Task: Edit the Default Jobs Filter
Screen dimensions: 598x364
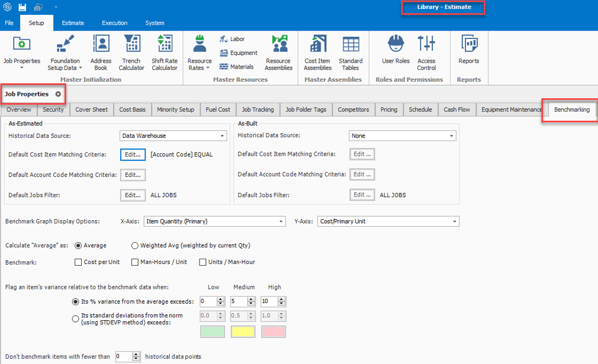Action: coord(133,195)
